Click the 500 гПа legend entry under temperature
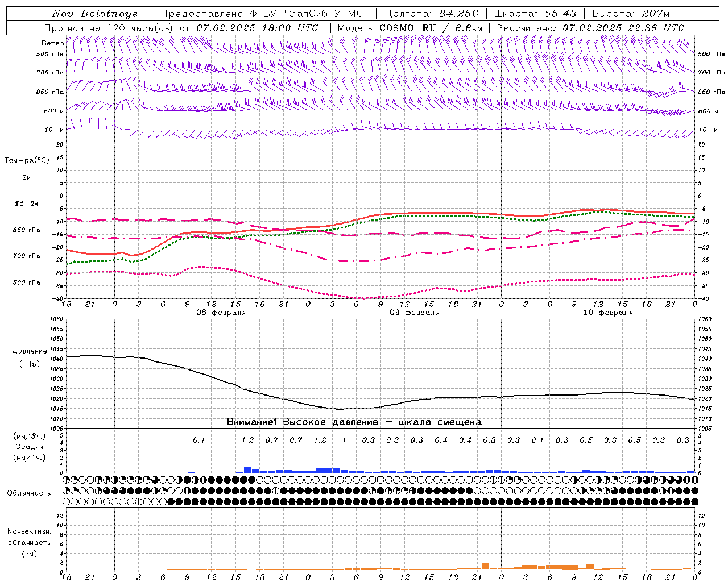Screen dimensions: 728x582 tap(26, 282)
